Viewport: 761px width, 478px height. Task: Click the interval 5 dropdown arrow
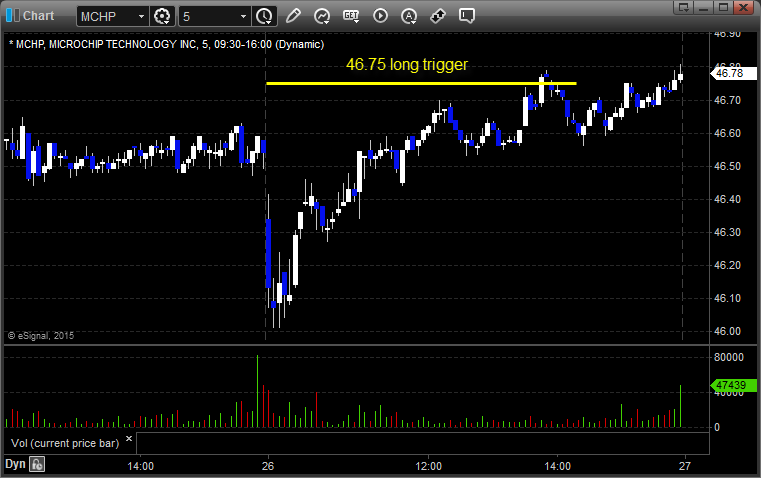point(244,16)
